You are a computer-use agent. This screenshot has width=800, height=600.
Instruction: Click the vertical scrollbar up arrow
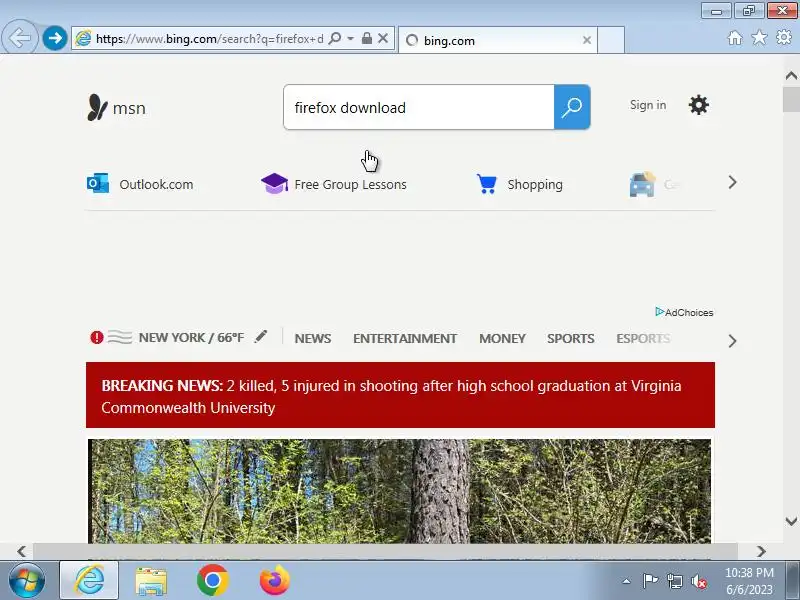[791, 76]
